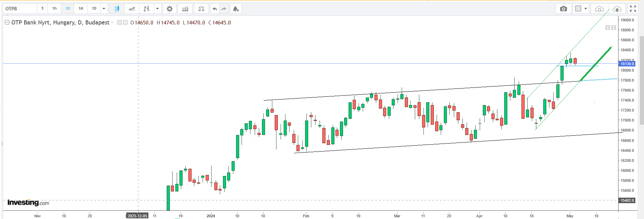Collapse the OTP Bank Nyrt legend
This screenshot has height=219, width=644.
pos(7,22)
